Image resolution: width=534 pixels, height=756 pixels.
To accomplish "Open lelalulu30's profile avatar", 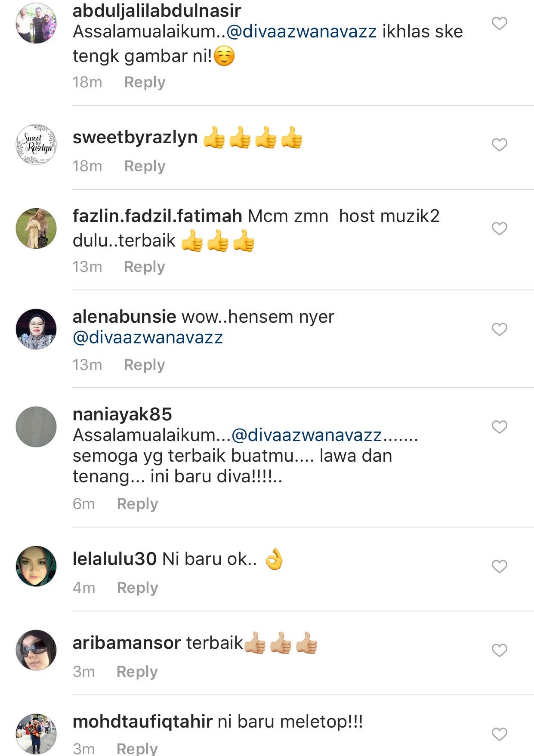I will click(36, 566).
